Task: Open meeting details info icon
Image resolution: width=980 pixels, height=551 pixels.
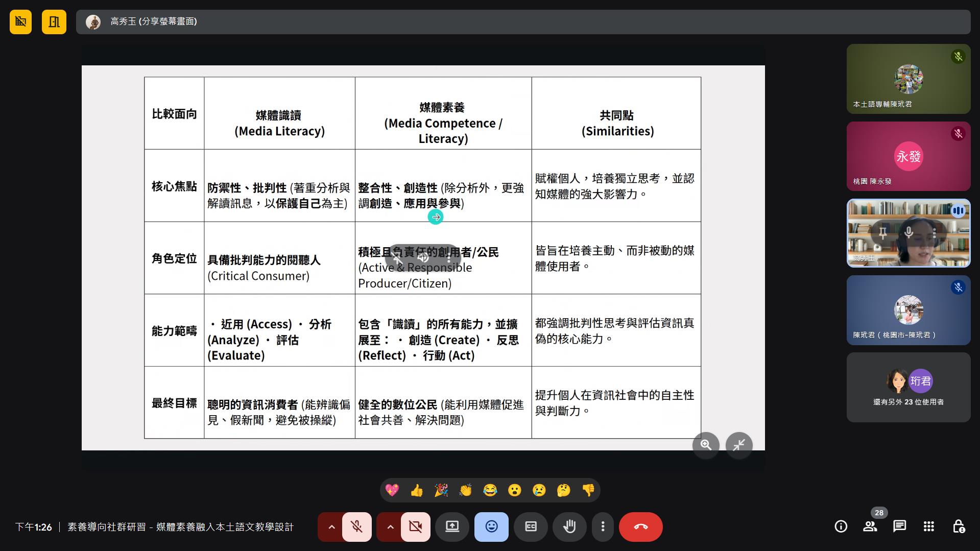Action: 841,526
